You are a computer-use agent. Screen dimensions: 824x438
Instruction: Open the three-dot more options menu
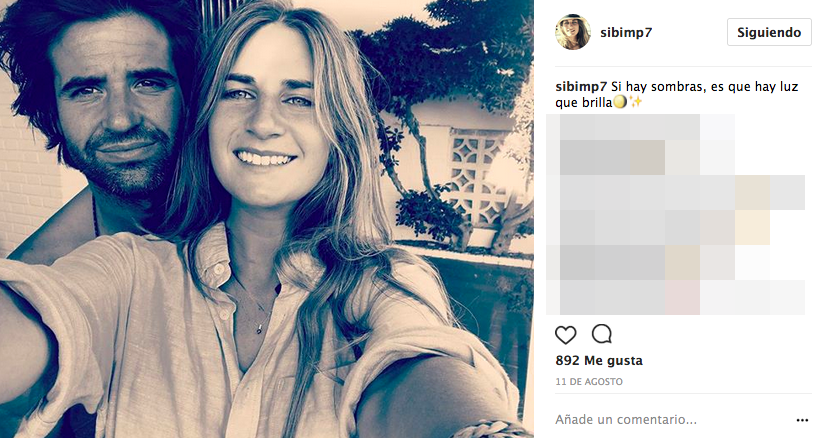point(801,420)
